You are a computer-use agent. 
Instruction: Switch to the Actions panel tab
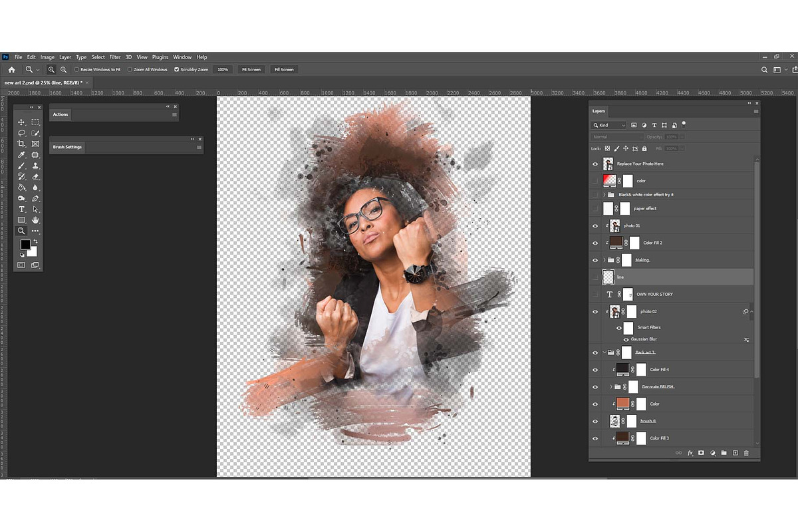click(61, 114)
